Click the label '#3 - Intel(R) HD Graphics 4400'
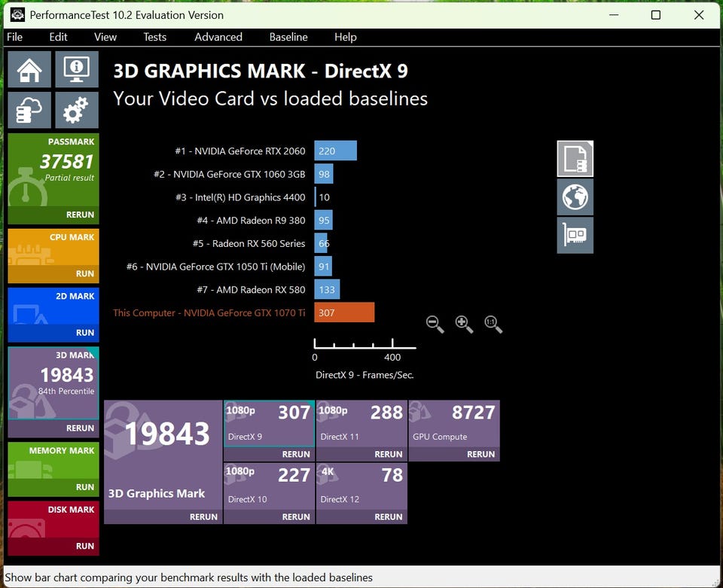The width and height of the screenshot is (723, 588). point(240,197)
